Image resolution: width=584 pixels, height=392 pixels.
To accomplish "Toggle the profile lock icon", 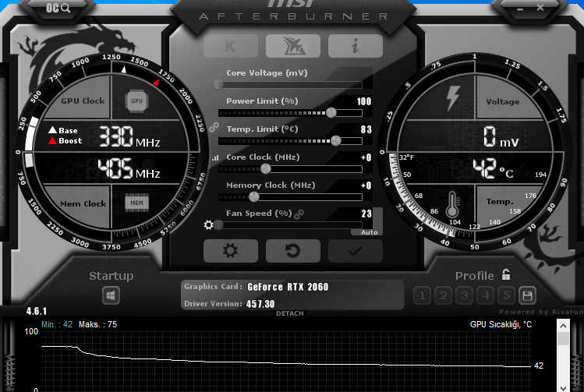I will coord(506,275).
